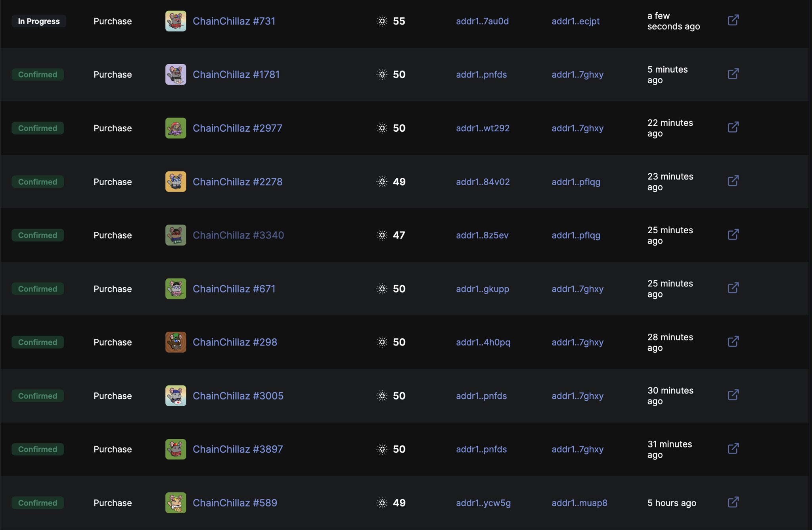The image size is (812, 530).
Task: Click the In Progress status badge
Action: coord(39,21)
